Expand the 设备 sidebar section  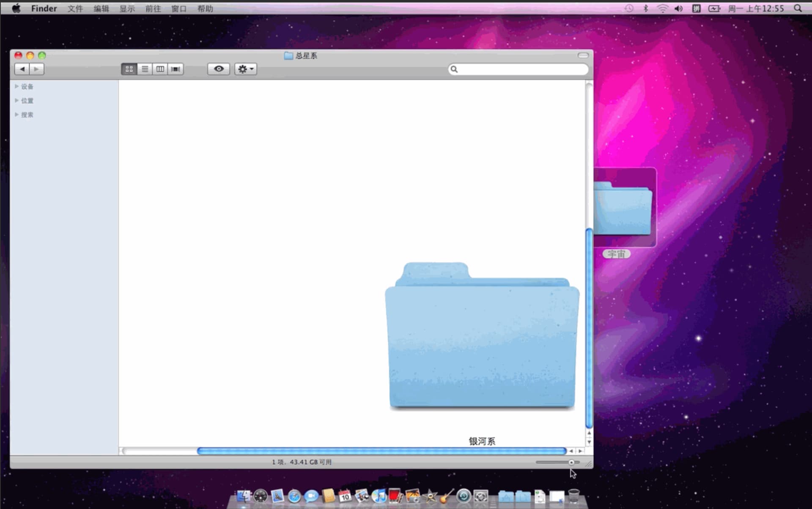(16, 86)
